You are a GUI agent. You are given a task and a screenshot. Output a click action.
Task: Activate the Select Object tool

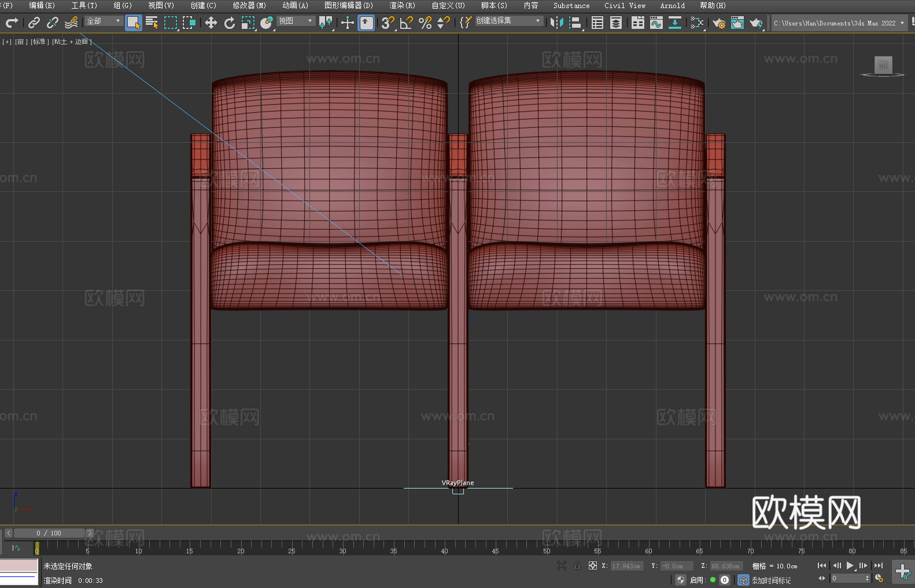point(134,23)
